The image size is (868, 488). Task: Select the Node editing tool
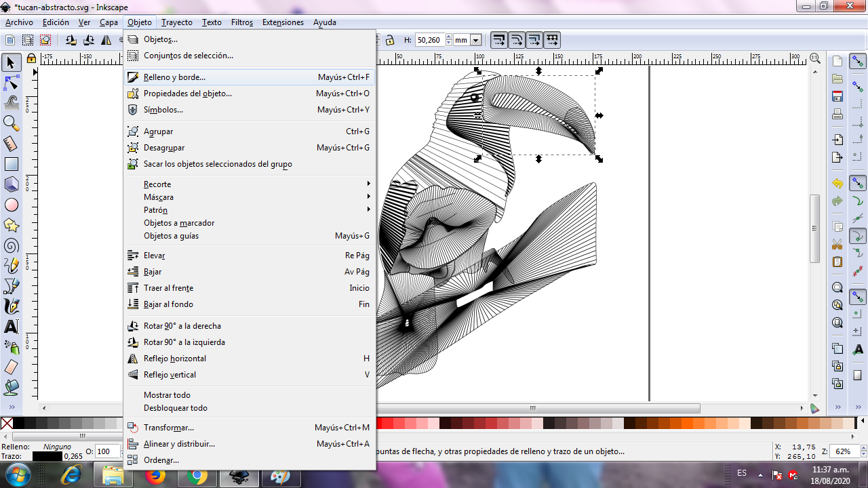pyautogui.click(x=11, y=83)
